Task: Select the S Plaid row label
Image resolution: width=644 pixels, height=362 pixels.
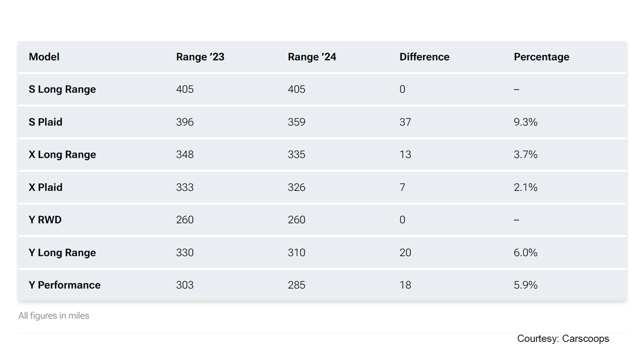Action: click(x=45, y=122)
